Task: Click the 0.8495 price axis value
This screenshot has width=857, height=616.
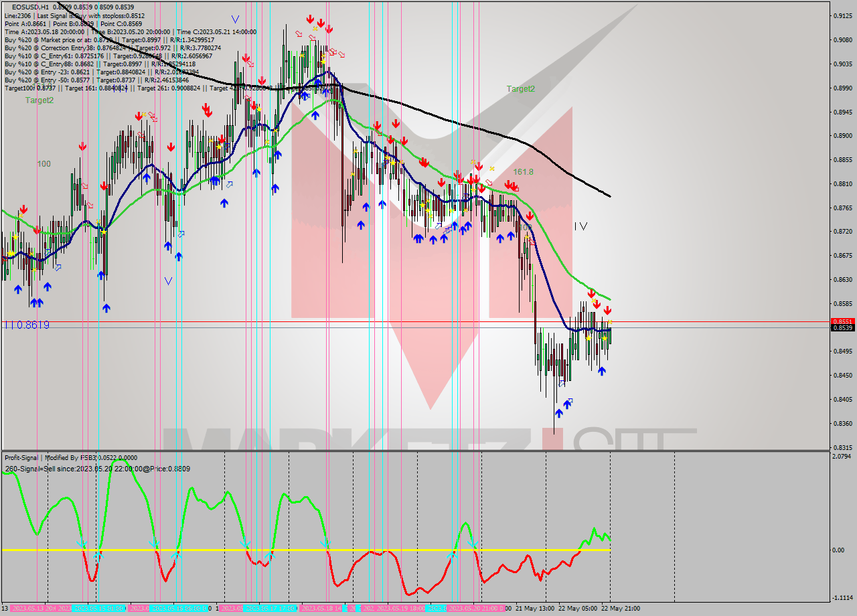Action: coord(842,352)
